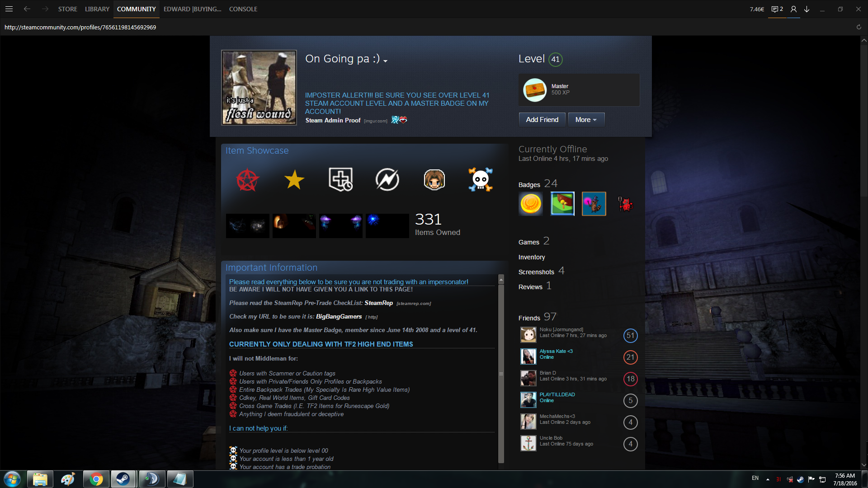Screen dimensions: 868x488
Task: Click the hamburger menu icon in top left
Action: [9, 9]
